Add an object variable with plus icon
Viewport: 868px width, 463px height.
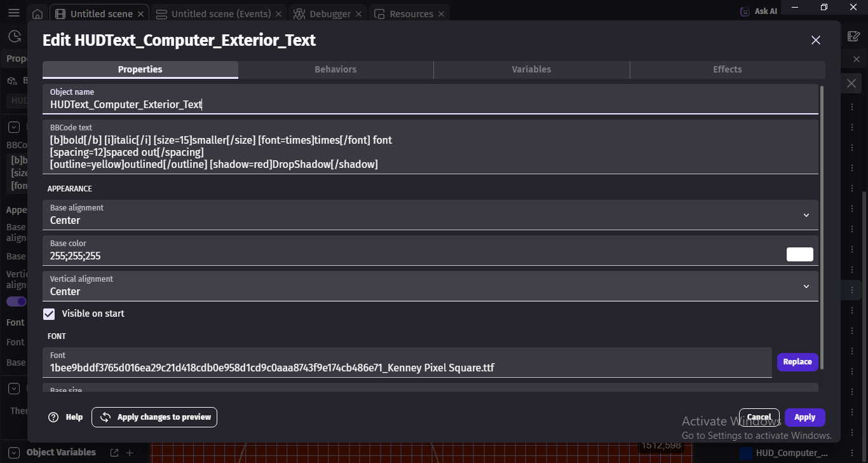[x=130, y=453]
